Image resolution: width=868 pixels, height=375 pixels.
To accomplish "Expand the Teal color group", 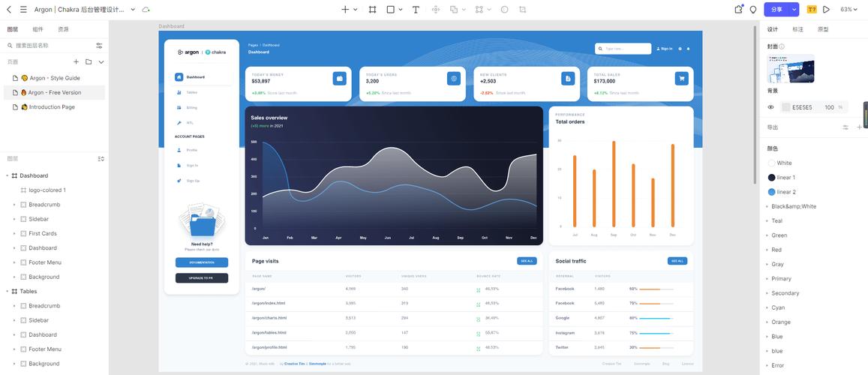I will [767, 221].
